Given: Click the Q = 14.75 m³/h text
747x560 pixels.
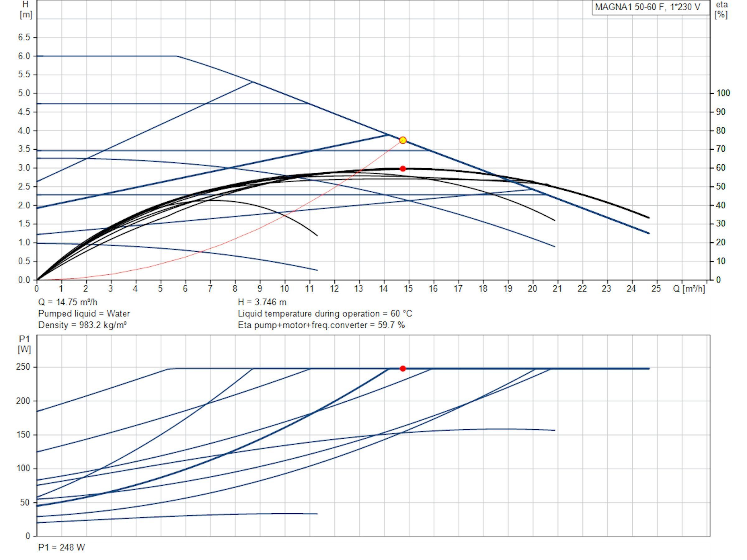Looking at the screenshot, I should 68,302.
